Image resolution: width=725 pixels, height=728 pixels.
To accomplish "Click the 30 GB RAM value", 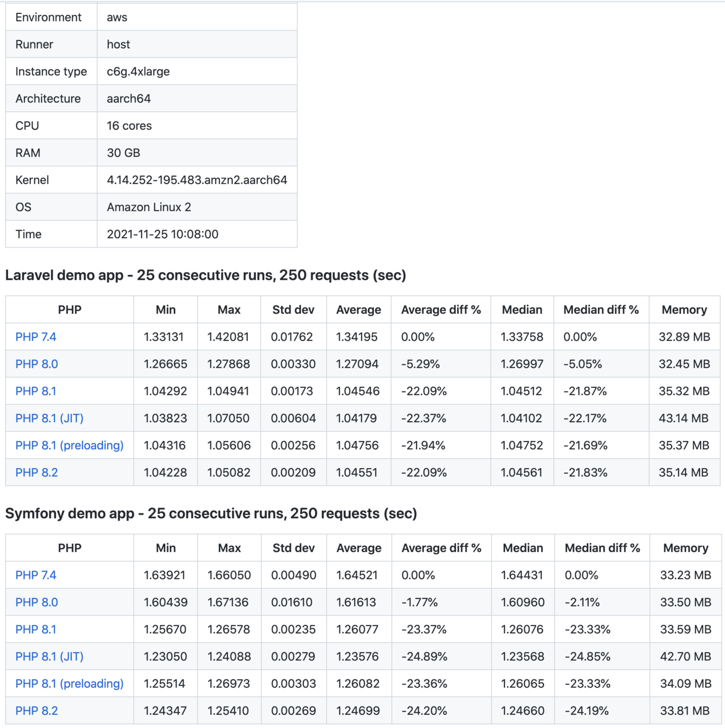I will tap(123, 153).
